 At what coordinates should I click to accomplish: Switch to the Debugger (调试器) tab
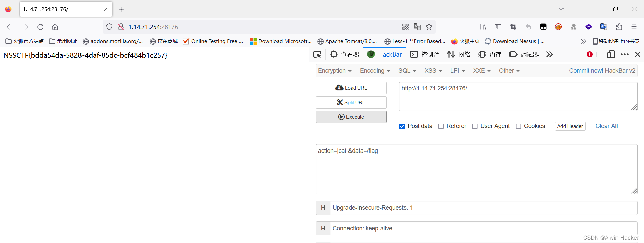(x=524, y=54)
